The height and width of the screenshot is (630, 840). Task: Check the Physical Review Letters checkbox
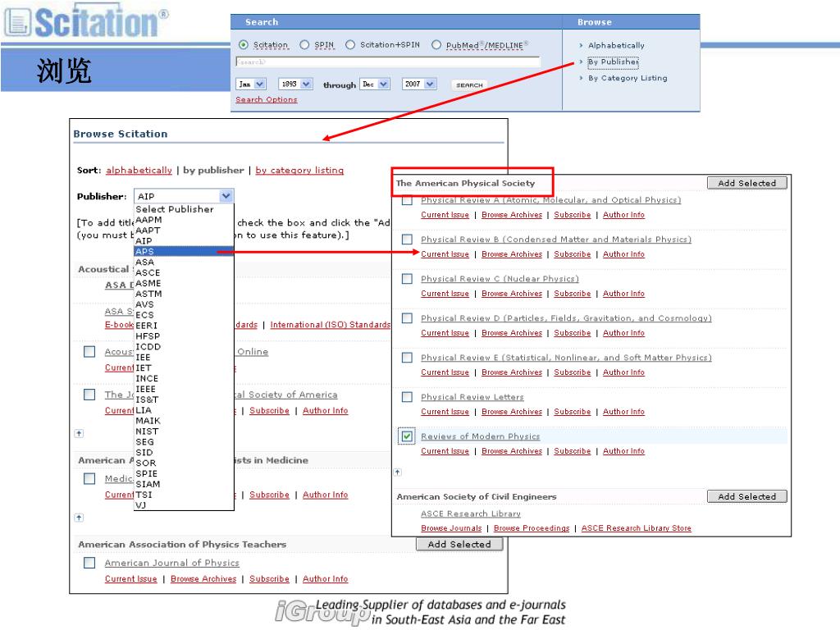point(407,397)
